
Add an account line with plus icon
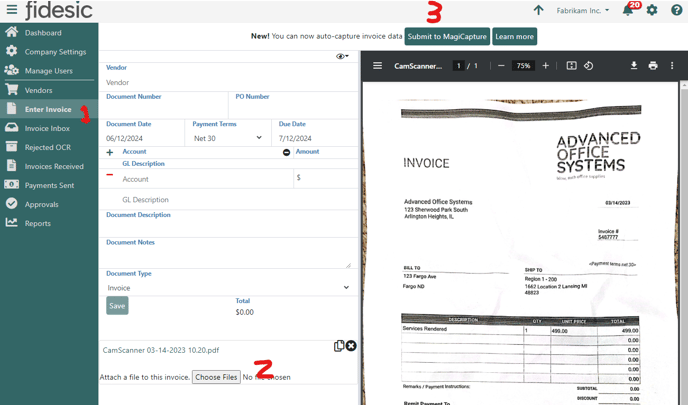click(110, 152)
